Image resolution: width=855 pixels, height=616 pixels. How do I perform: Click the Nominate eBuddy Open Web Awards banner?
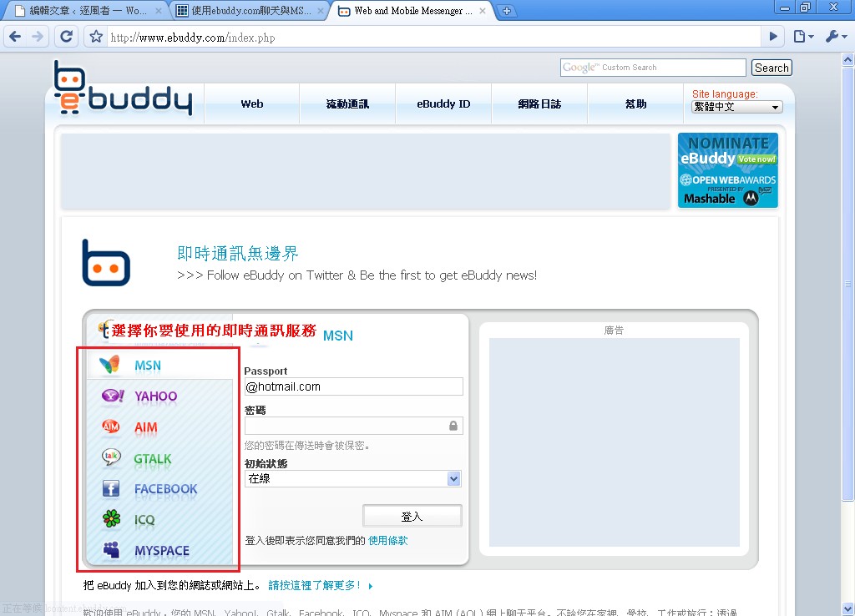pyautogui.click(x=728, y=170)
